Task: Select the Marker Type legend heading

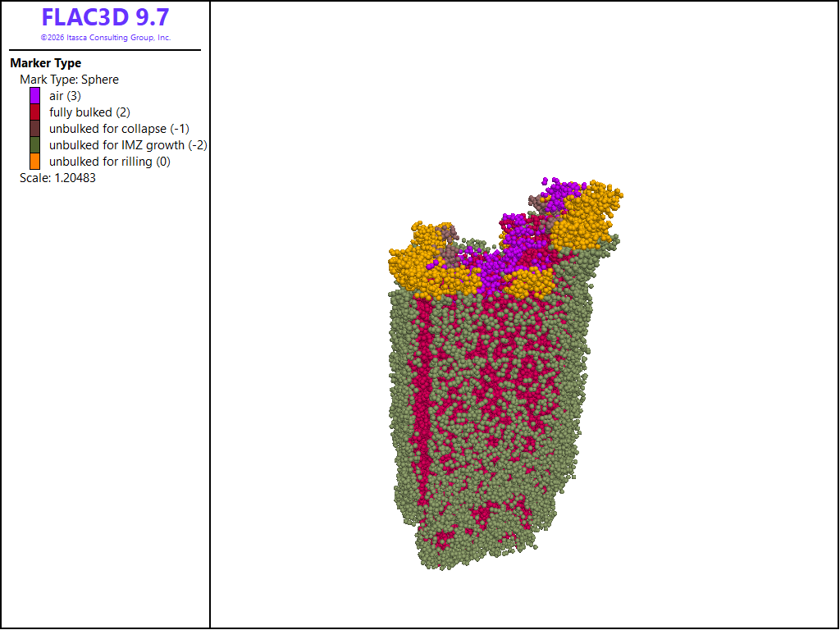Action: pyautogui.click(x=46, y=63)
